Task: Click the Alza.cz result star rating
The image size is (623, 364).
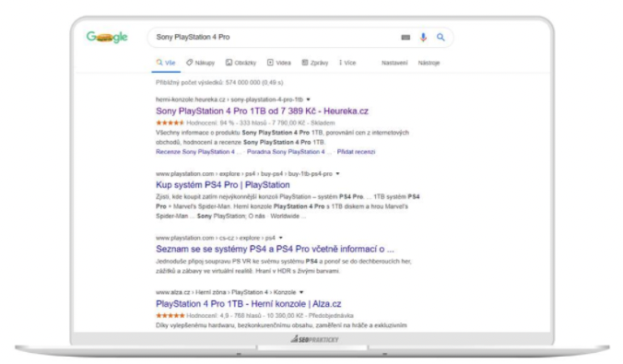Action: (x=170, y=315)
